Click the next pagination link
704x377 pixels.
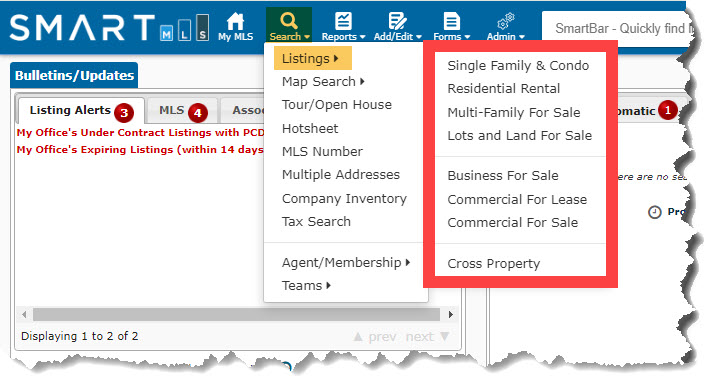coord(427,337)
